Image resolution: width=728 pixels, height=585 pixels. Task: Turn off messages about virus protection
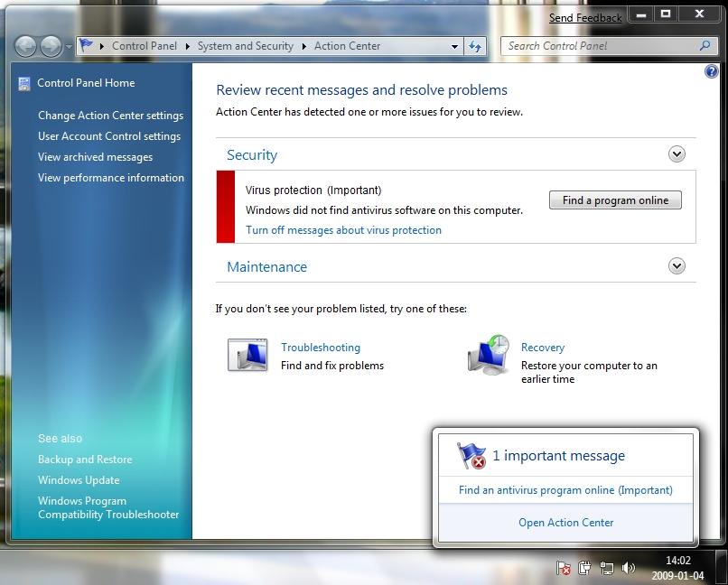pos(343,230)
